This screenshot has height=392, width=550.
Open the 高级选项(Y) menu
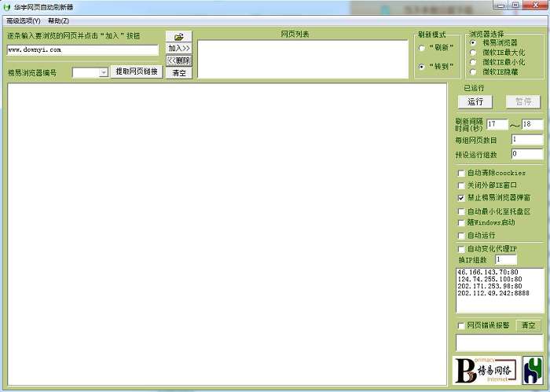[24, 21]
